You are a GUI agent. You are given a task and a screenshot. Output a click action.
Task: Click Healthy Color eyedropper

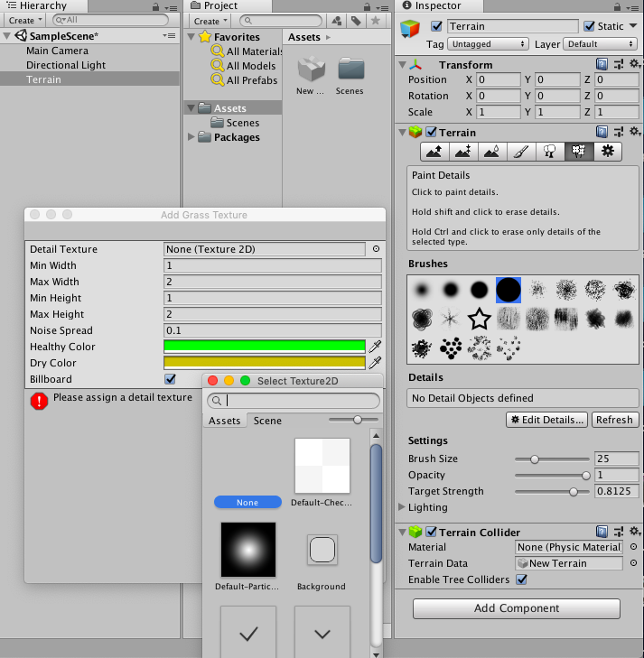coord(375,347)
